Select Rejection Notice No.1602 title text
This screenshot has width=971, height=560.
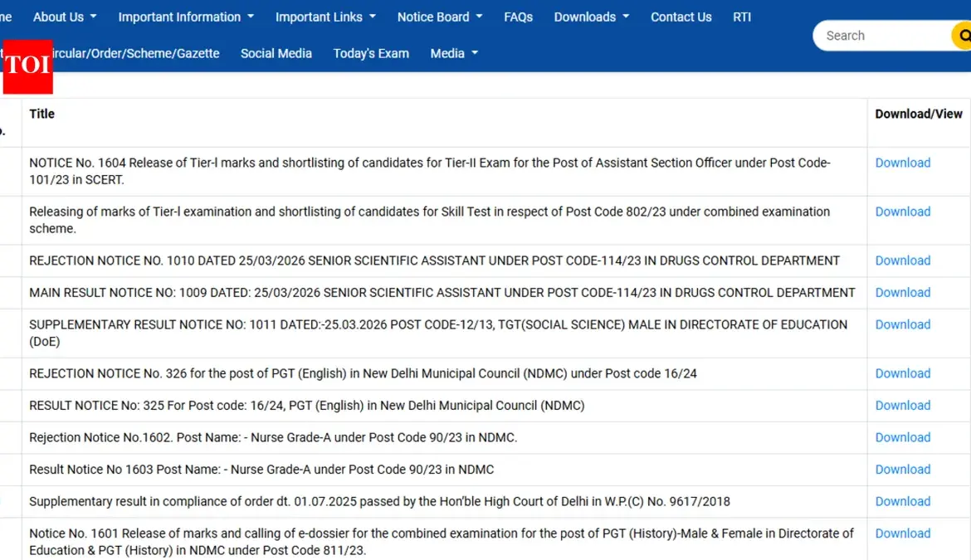[273, 437]
